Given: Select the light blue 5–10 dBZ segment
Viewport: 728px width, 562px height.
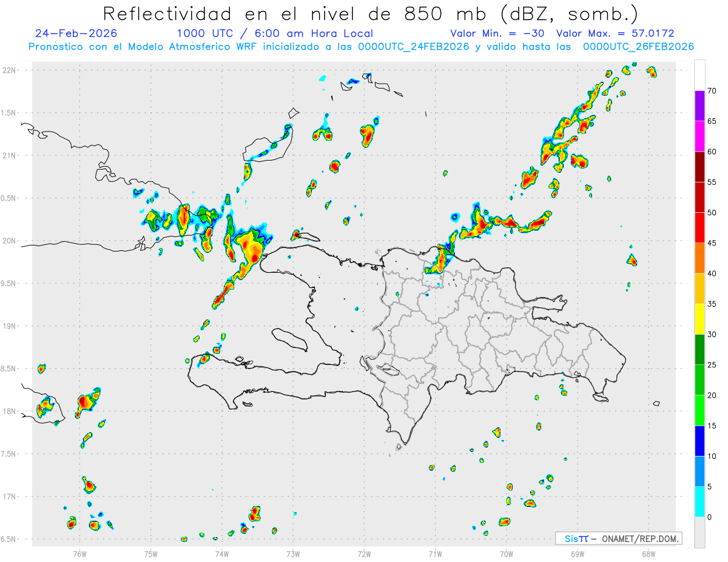Looking at the screenshot, I should [x=699, y=471].
